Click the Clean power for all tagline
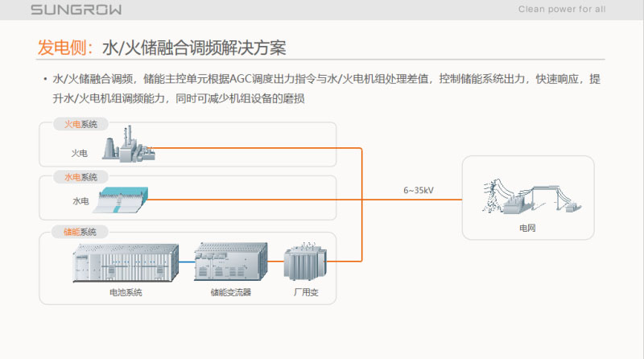This screenshot has height=359, width=644. point(561,10)
